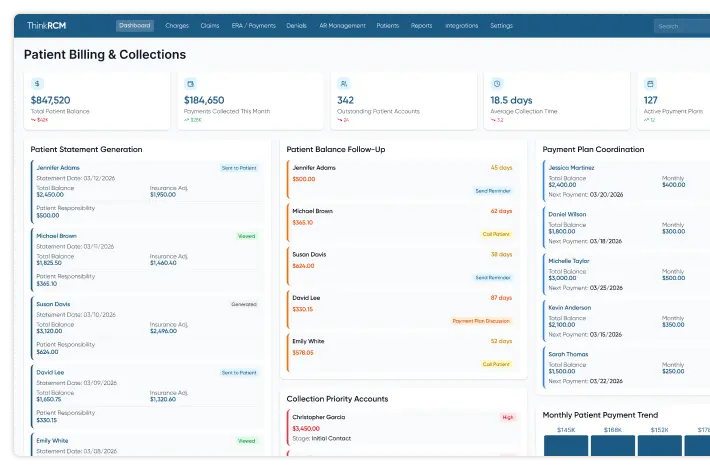Select Emily White in Patient Statement Generation
Viewport: 710px width, 470px height.
pos(52,441)
